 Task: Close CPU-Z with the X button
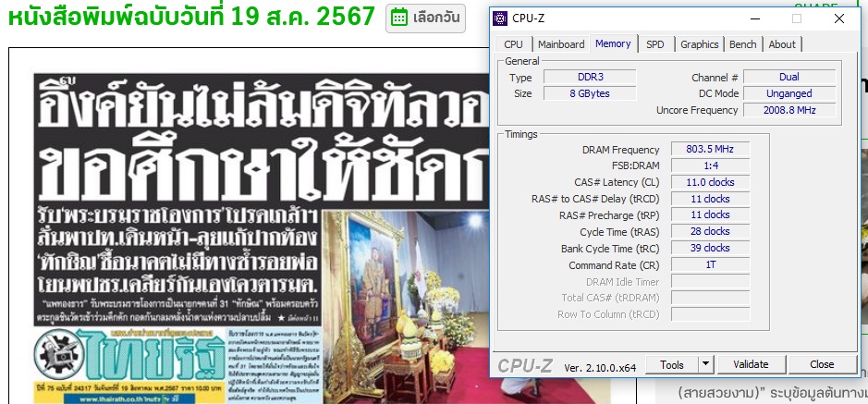coord(838,18)
